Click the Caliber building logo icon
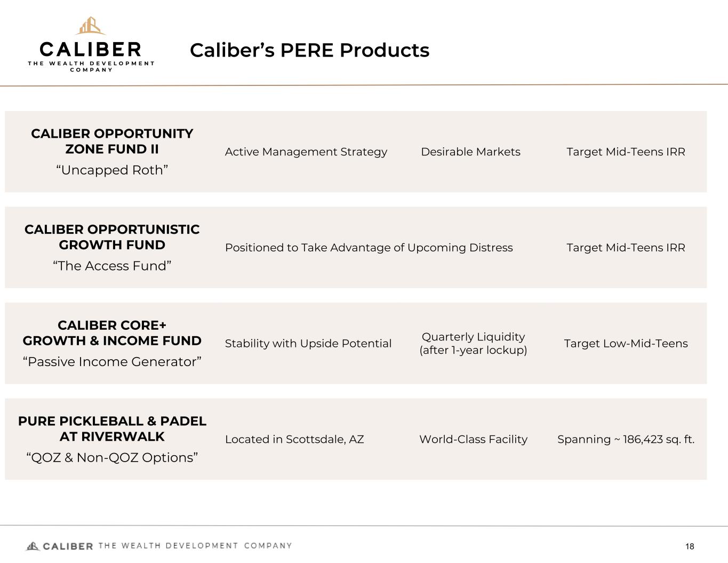This screenshot has width=728, height=563. coord(90,26)
